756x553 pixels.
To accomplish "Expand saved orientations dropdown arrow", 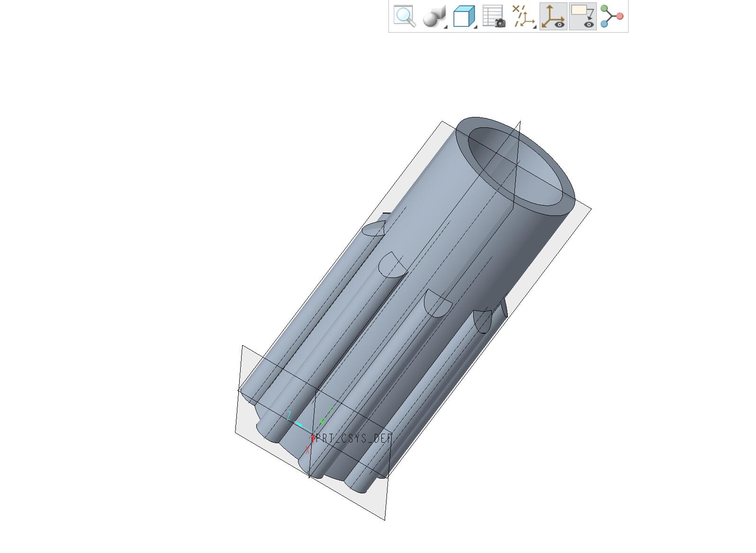I will [x=475, y=27].
